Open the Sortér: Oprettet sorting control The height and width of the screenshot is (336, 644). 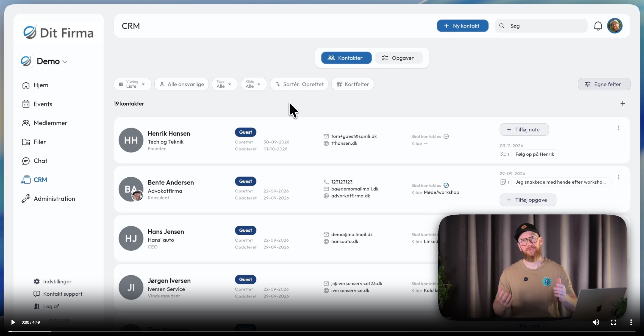[299, 84]
